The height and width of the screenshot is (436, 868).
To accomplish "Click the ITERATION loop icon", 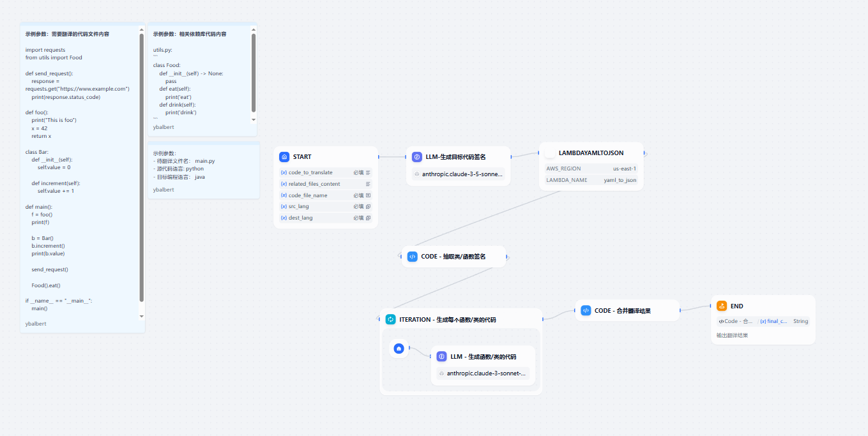I will point(391,319).
